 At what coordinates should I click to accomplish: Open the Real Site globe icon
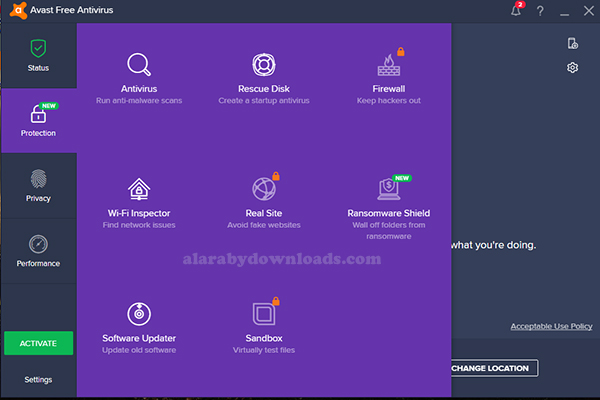click(264, 189)
